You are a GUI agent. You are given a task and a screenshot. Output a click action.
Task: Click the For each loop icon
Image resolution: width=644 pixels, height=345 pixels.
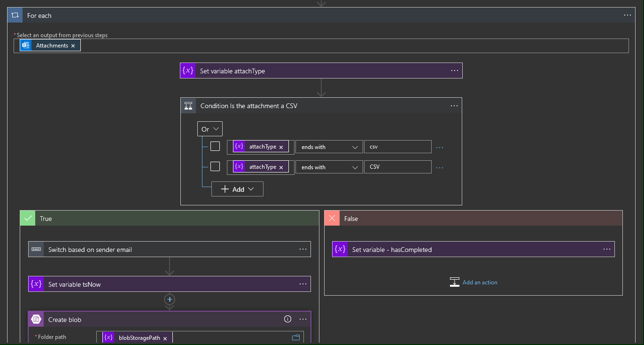(x=14, y=15)
